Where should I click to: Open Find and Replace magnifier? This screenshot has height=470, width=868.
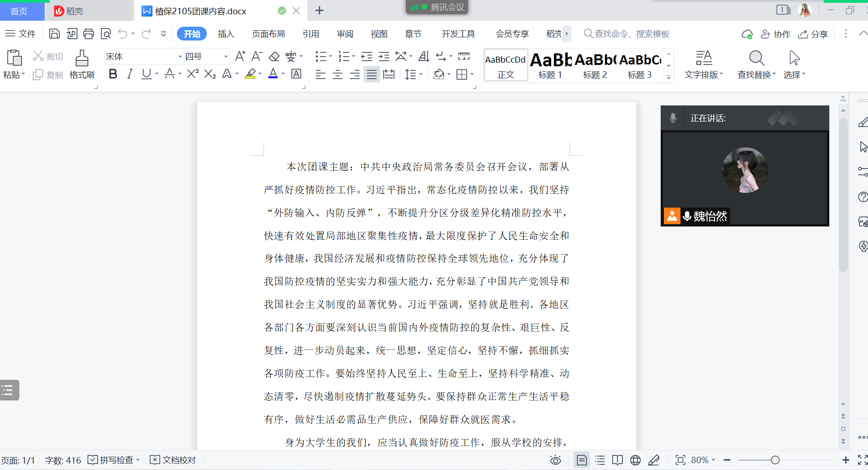click(757, 58)
